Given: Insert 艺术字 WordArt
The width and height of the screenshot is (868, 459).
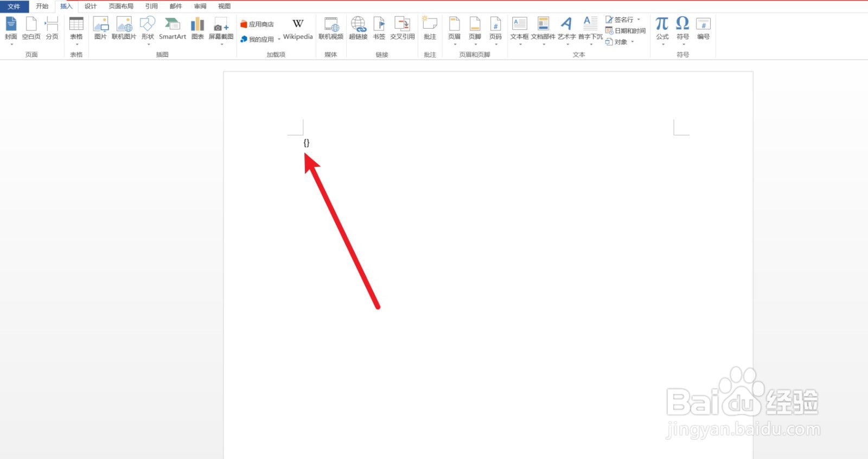Looking at the screenshot, I should pos(566,28).
